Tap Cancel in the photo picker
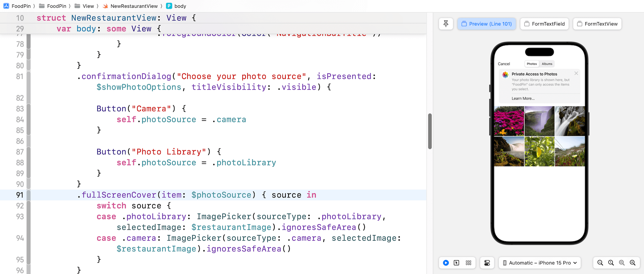Image resolution: width=644 pixels, height=274 pixels. [x=504, y=64]
